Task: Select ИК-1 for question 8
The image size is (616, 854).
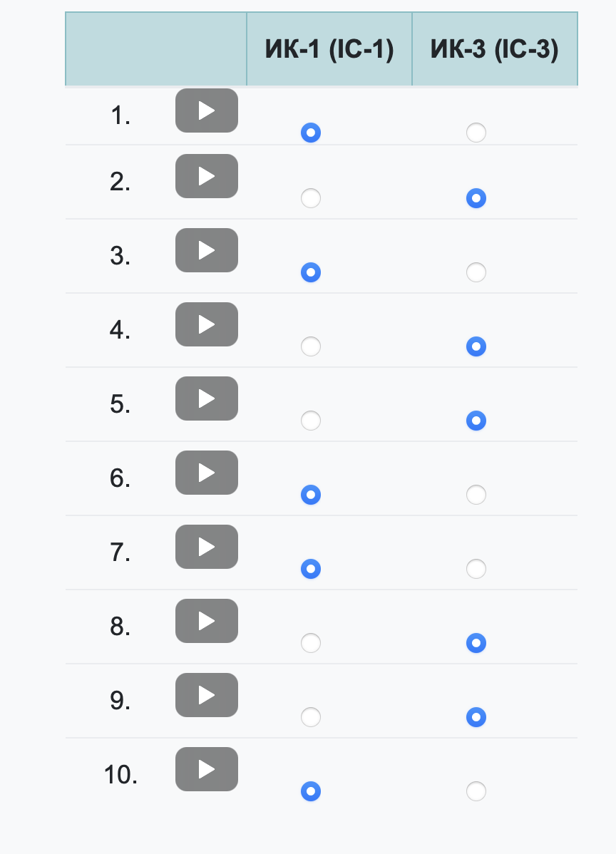Action: [x=310, y=643]
